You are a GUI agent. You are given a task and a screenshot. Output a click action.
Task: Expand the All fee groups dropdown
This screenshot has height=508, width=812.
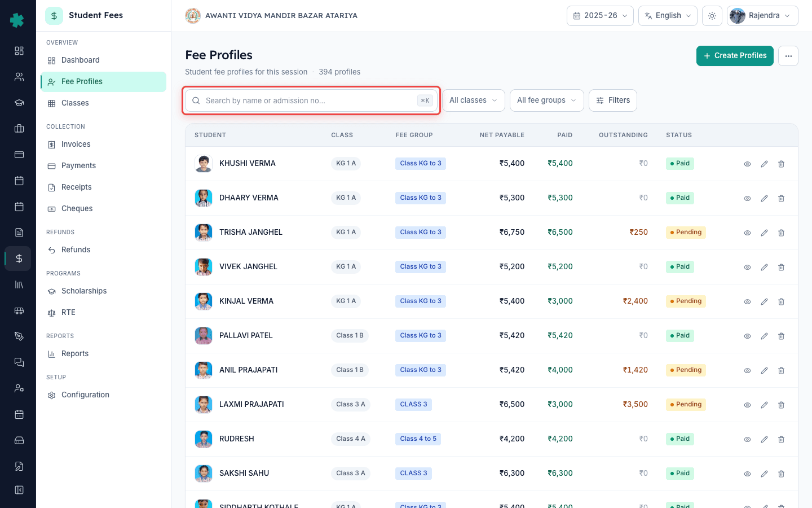547,100
